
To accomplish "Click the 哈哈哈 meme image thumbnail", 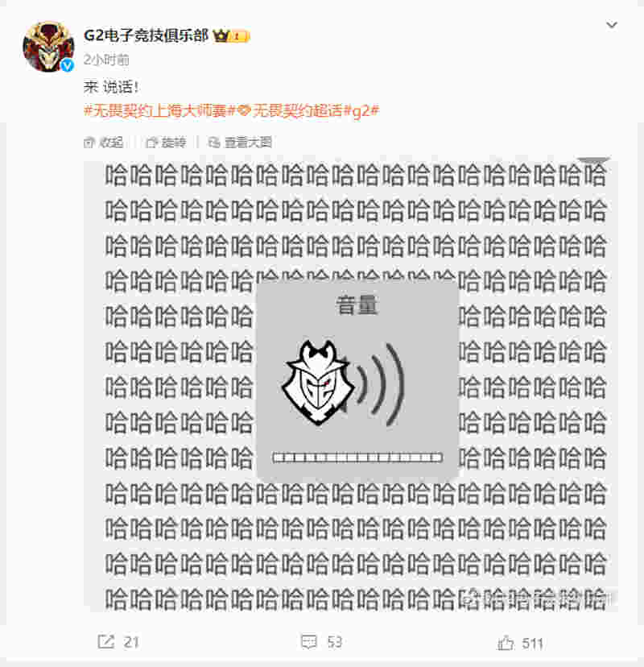I will point(351,385).
